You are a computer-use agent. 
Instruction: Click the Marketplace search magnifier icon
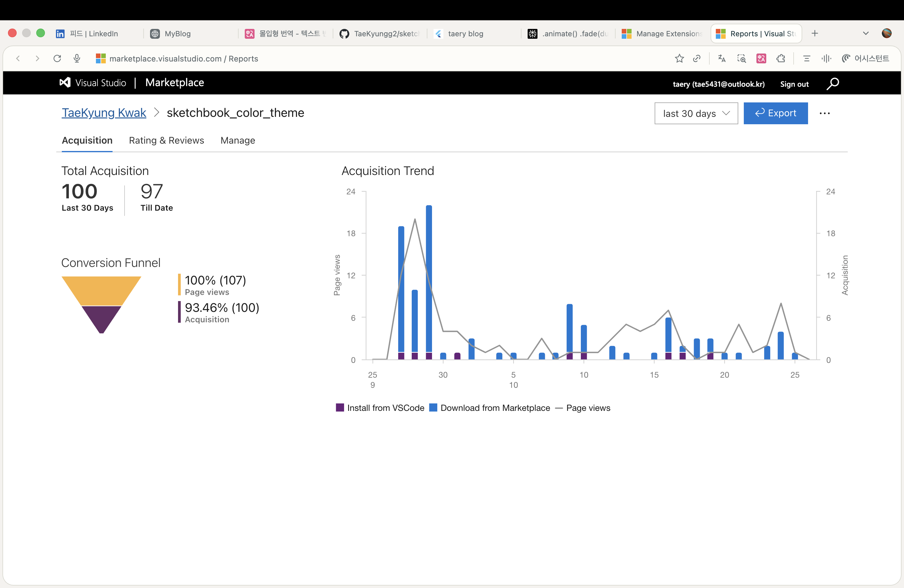tap(832, 84)
